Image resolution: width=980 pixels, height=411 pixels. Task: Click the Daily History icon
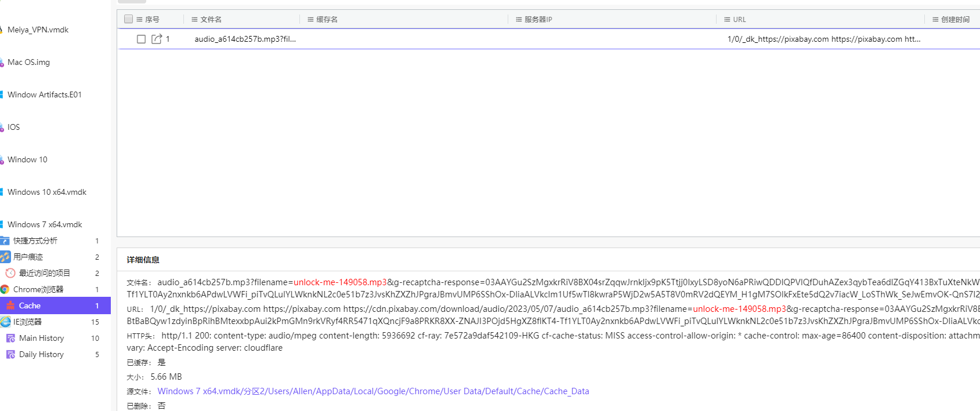pos(10,354)
